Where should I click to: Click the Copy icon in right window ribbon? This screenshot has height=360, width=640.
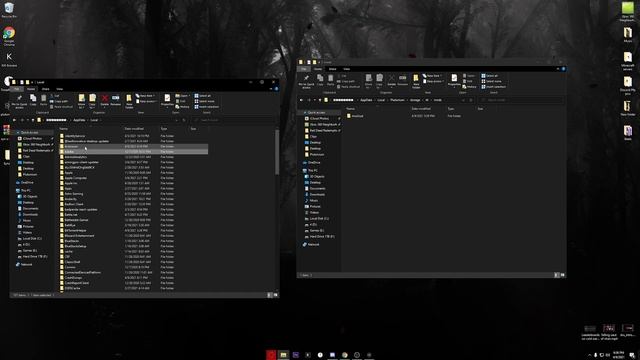(x=320, y=80)
